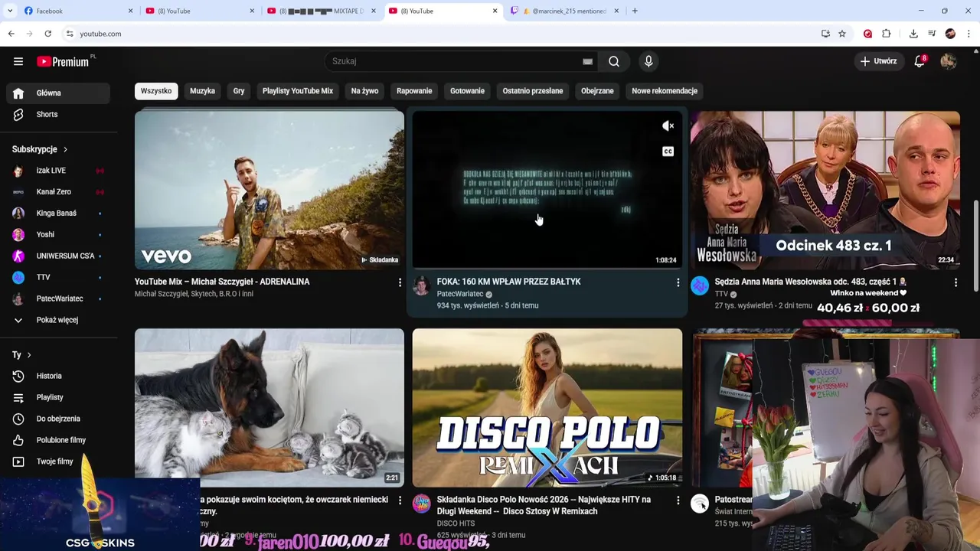980x551 pixels.
Task: Select Playlisty YouTube Mix chip
Action: (298, 90)
